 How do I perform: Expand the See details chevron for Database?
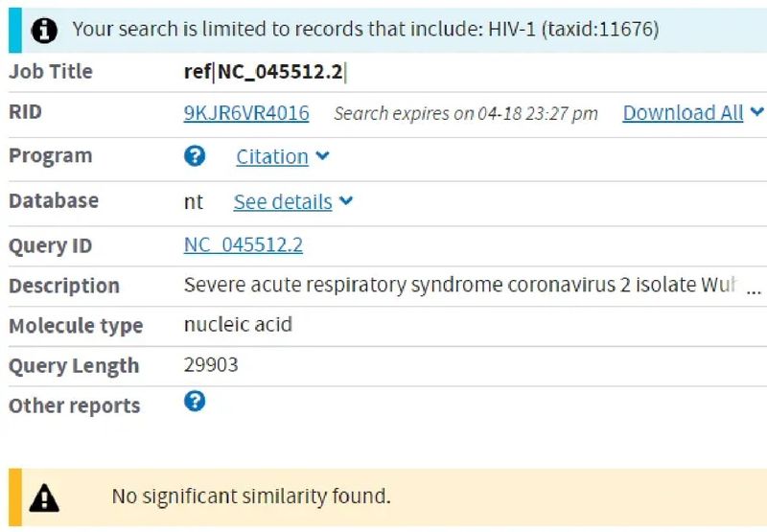[x=346, y=200]
